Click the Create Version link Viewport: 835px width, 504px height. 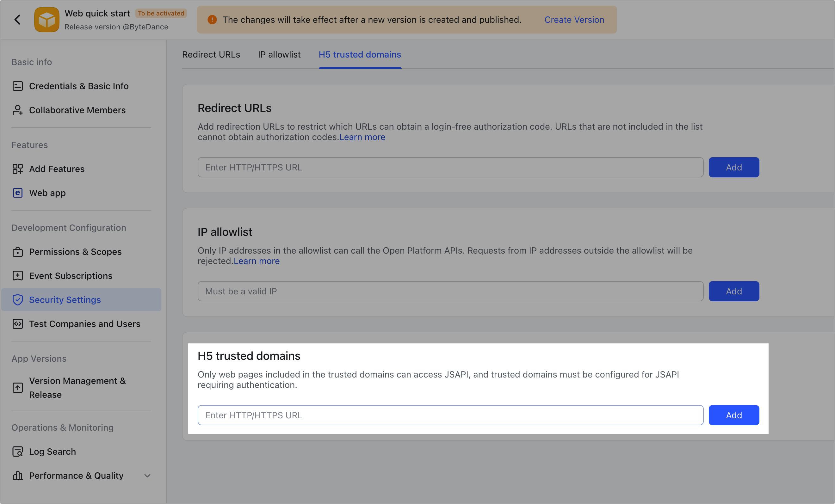574,20
